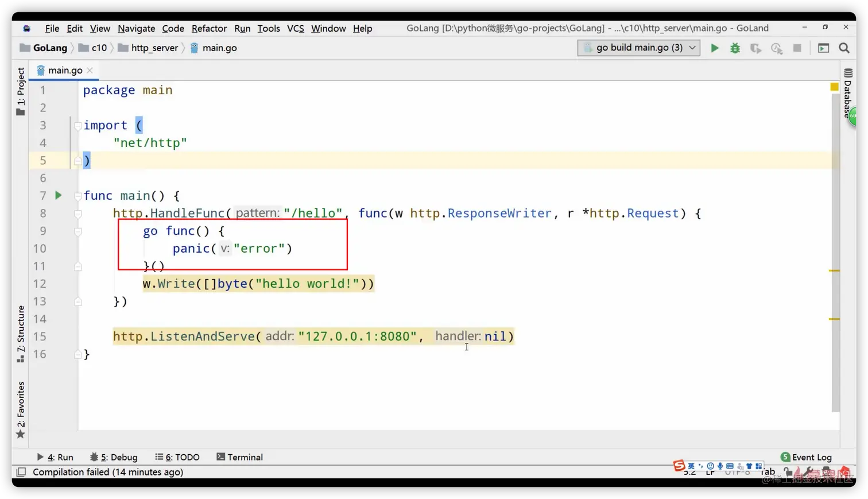This screenshot has width=868, height=499.
Task: Collapse func main at line 7
Action: point(77,196)
